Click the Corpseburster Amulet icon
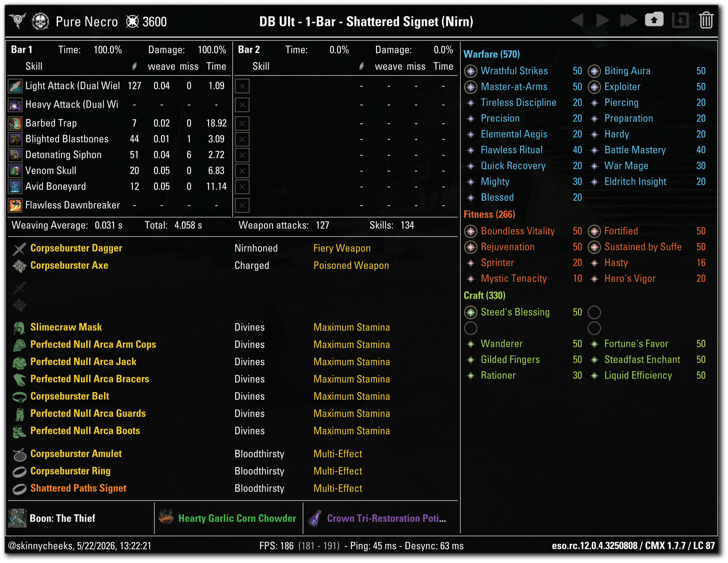The height and width of the screenshot is (563, 728). tap(19, 454)
